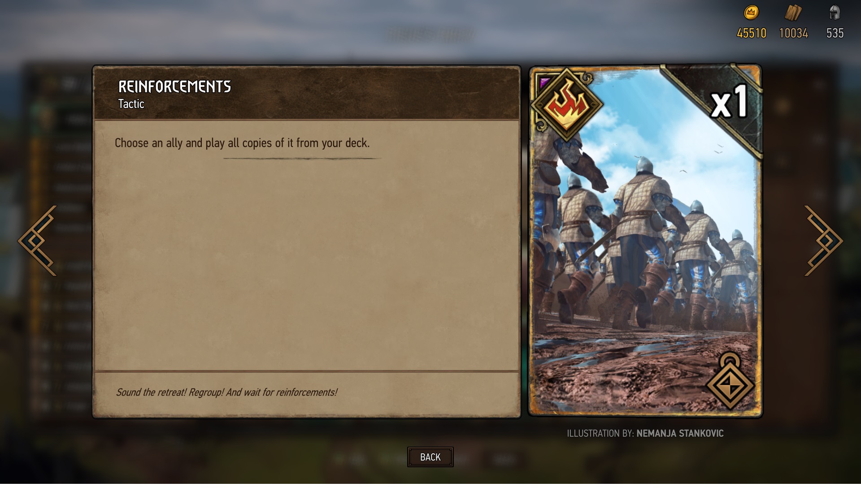This screenshot has height=504, width=861.
Task: Click the gold crown ore currency icon
Action: tap(751, 13)
